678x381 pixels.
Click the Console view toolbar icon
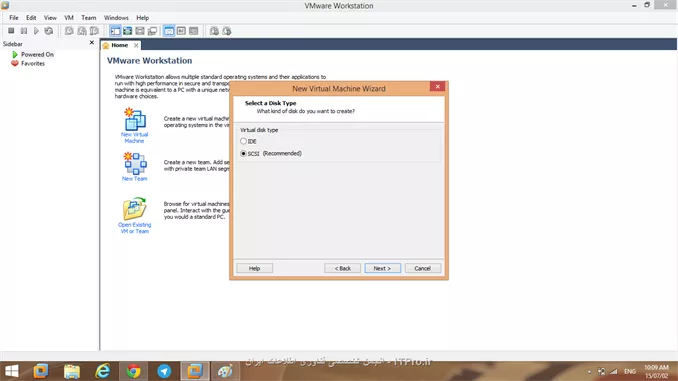(193, 31)
